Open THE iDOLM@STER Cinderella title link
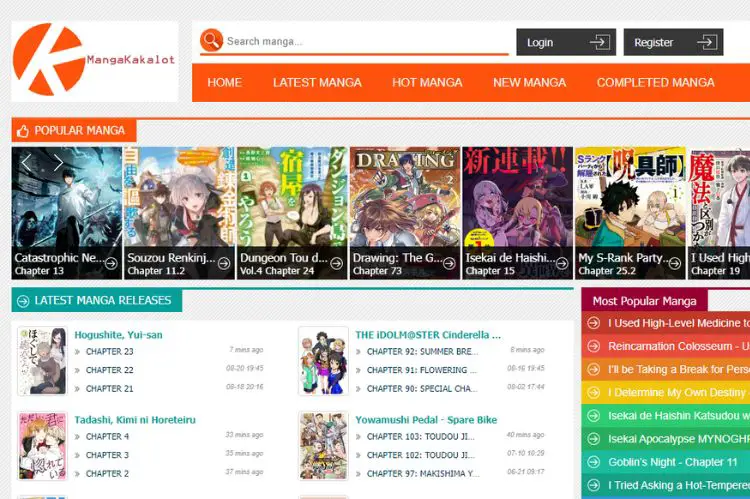Screen dimensions: 750x499 pos(428,335)
